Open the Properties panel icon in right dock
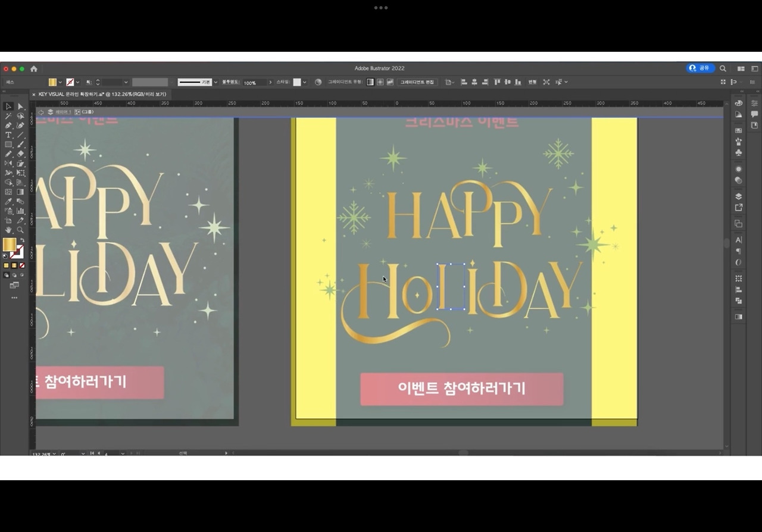 754,103
